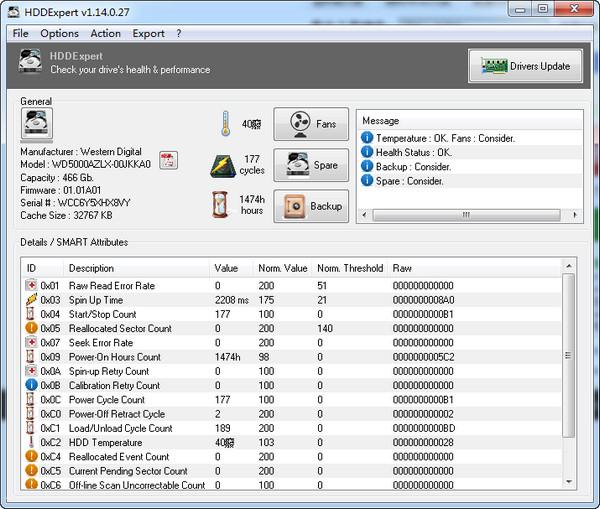Click the Model text WD5000AZLX-00JKKA0
Image resolution: width=600 pixels, height=509 pixels.
click(101, 165)
